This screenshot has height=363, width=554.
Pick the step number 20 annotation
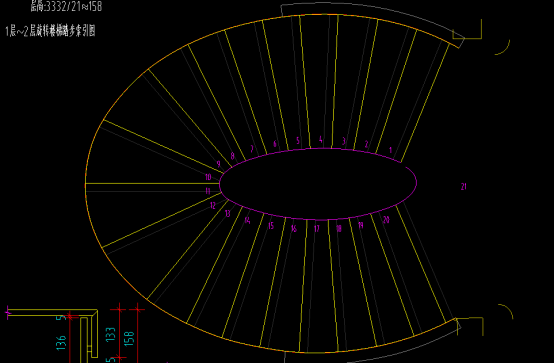386,220
